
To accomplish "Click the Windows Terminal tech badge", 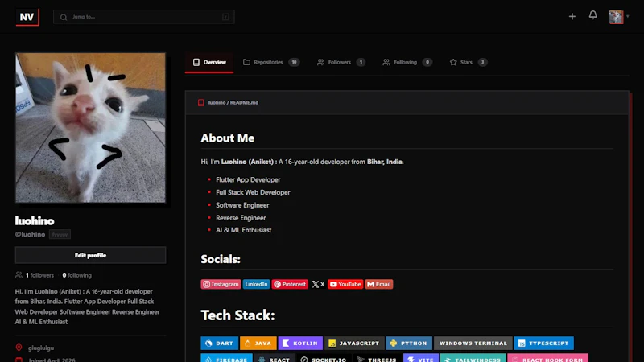I will point(473,343).
